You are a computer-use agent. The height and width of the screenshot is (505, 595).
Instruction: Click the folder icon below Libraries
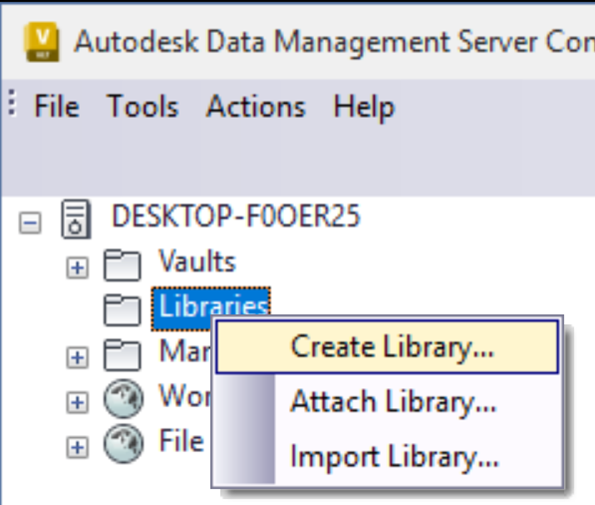coord(122,354)
